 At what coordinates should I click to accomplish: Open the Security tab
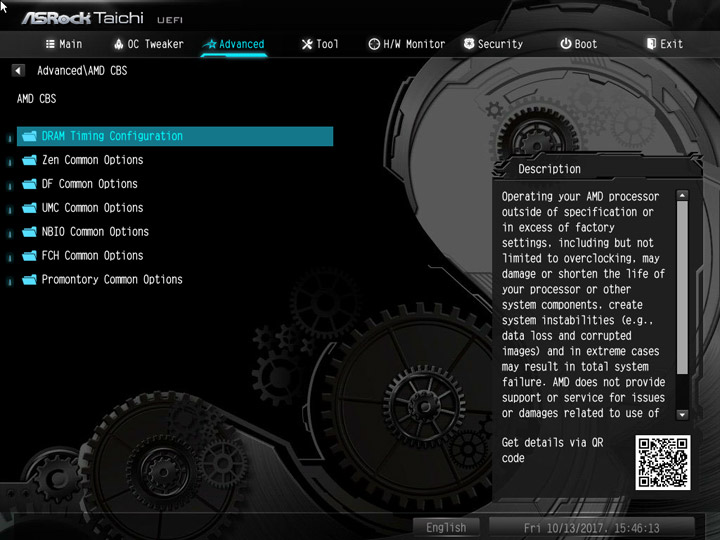click(x=493, y=44)
